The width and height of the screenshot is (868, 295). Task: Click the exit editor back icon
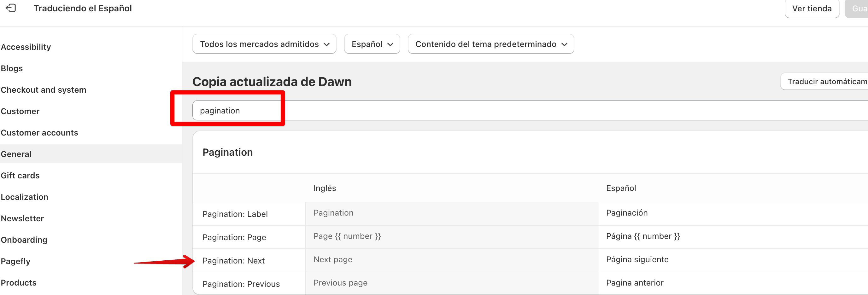(11, 8)
